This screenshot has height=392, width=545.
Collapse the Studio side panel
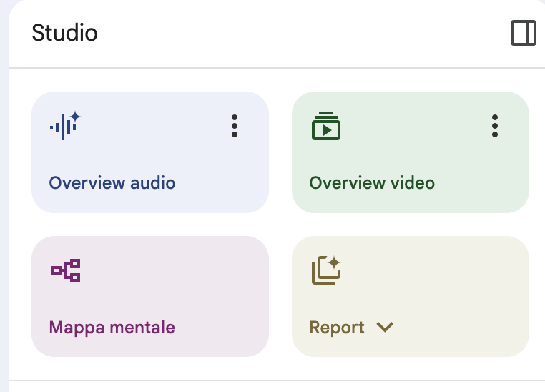pyautogui.click(x=523, y=34)
